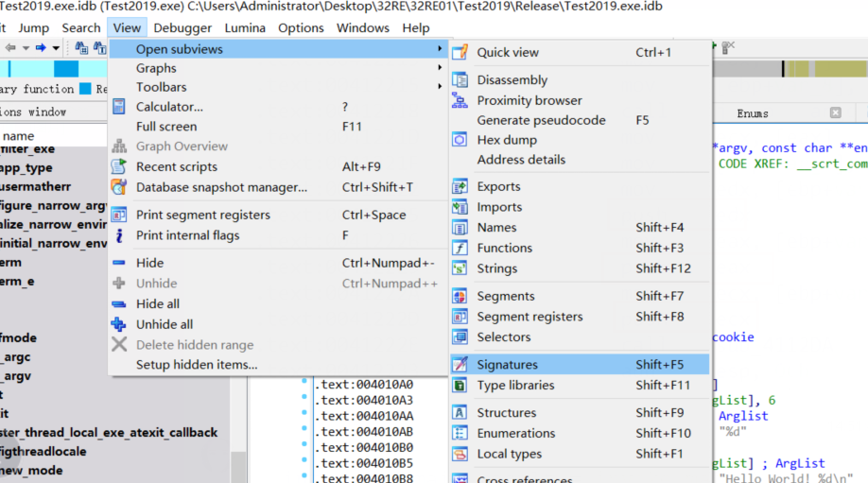
Task: Click the Local types icon
Action: pos(460,454)
